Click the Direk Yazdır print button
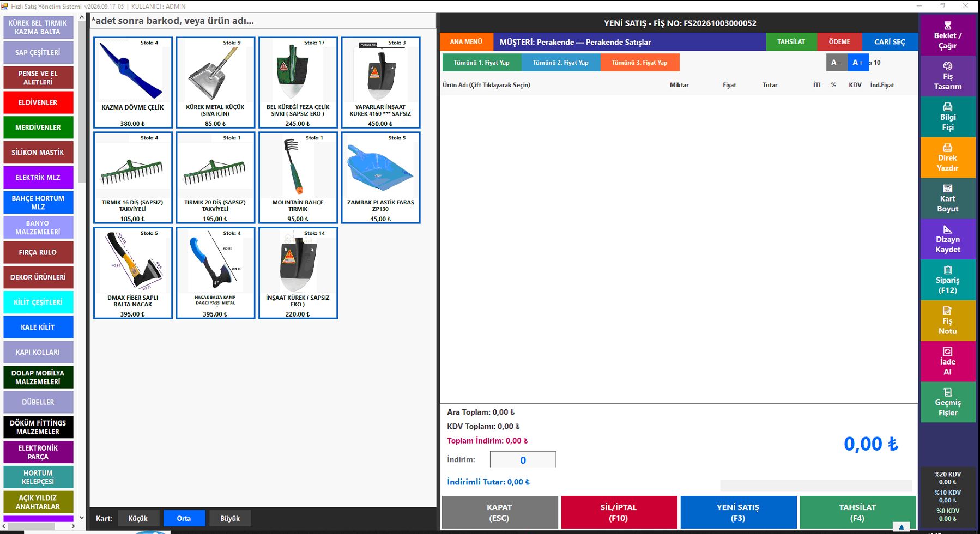 point(947,157)
